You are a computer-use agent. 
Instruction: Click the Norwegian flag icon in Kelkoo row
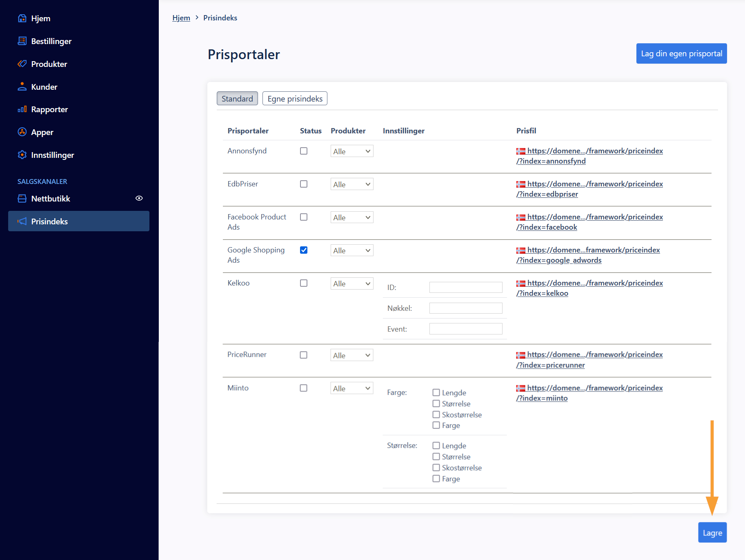click(x=520, y=283)
